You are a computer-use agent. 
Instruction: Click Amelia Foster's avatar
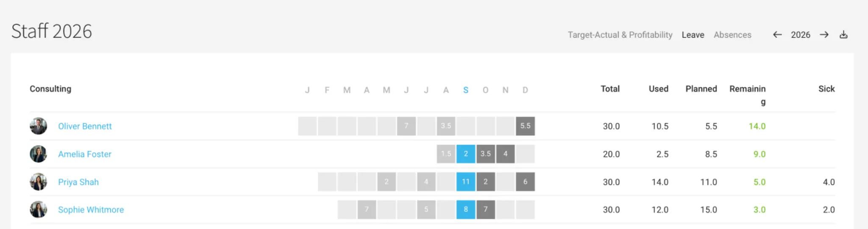tap(38, 154)
